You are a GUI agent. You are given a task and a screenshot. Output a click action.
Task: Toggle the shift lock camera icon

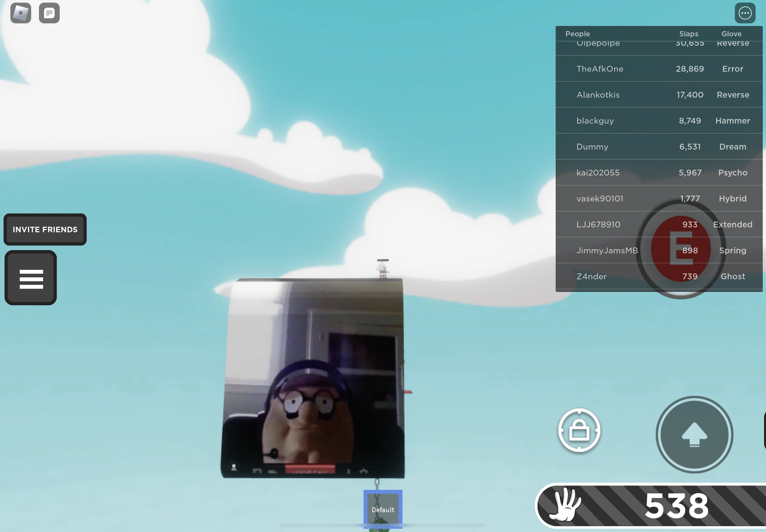tap(579, 430)
